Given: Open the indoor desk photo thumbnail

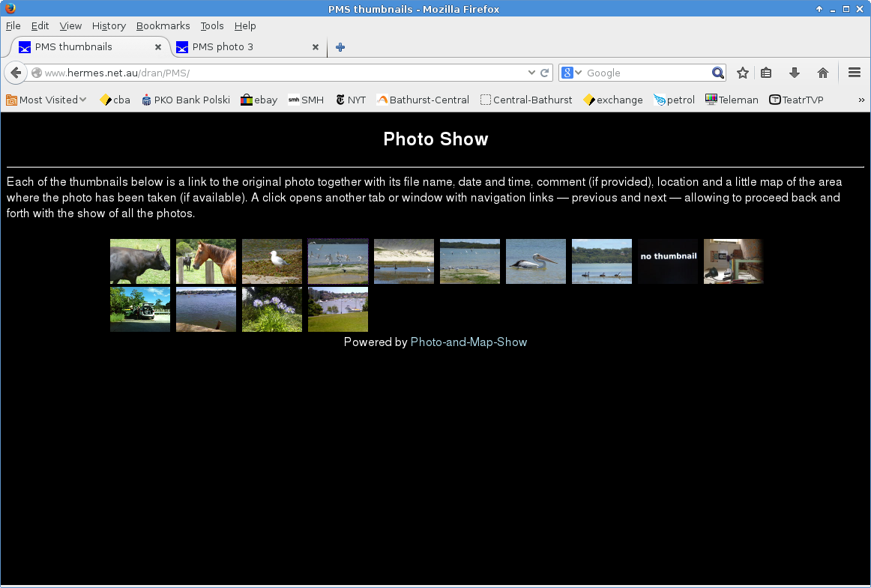Looking at the screenshot, I should tap(734, 261).
